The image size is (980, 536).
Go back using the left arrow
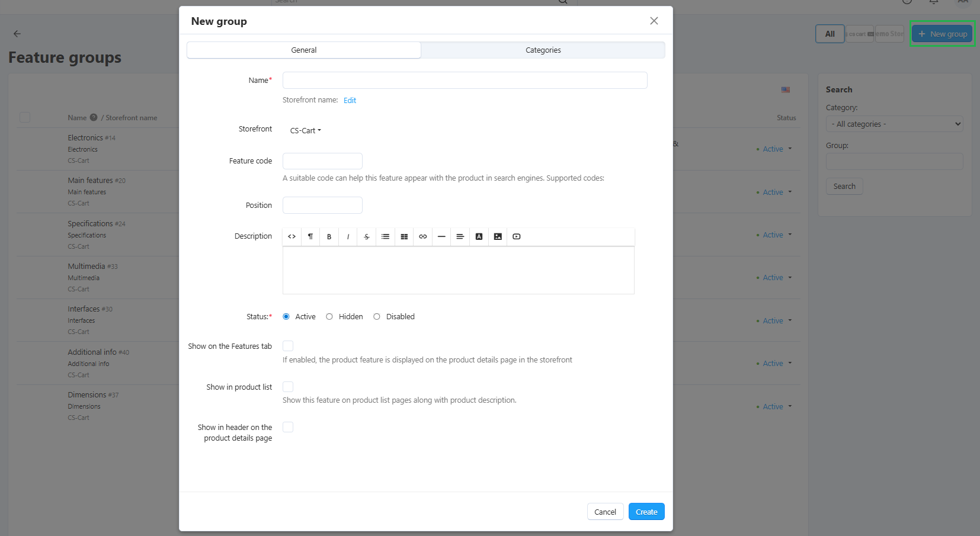tap(17, 34)
